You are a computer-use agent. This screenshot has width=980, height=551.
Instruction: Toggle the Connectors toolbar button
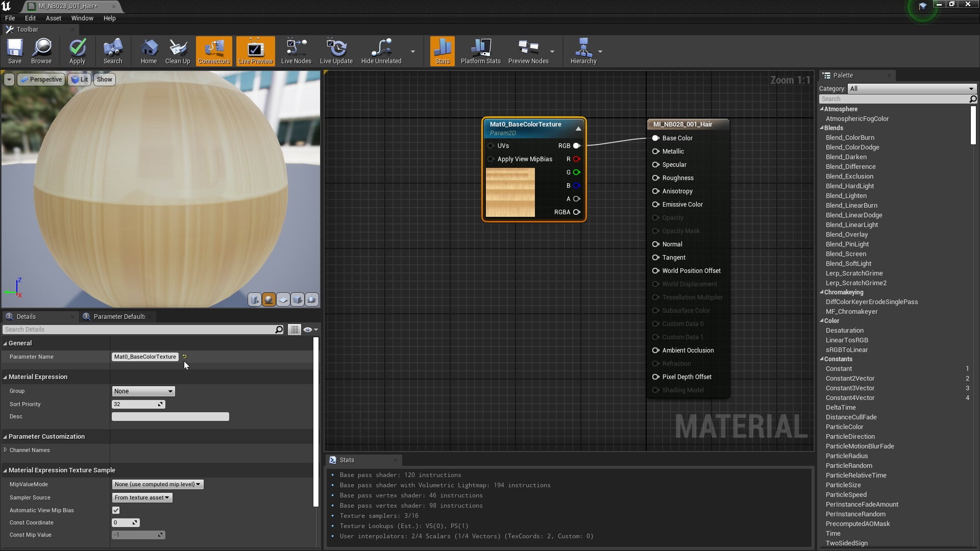tap(214, 51)
